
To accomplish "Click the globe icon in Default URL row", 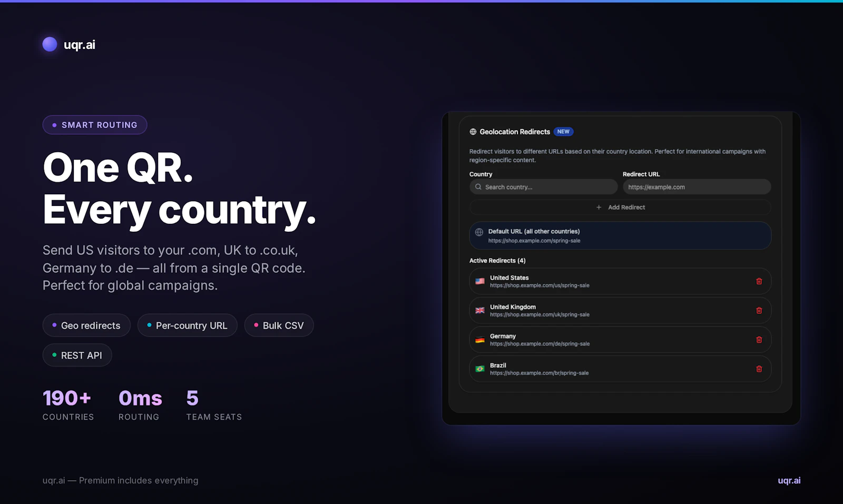I will coord(479,232).
